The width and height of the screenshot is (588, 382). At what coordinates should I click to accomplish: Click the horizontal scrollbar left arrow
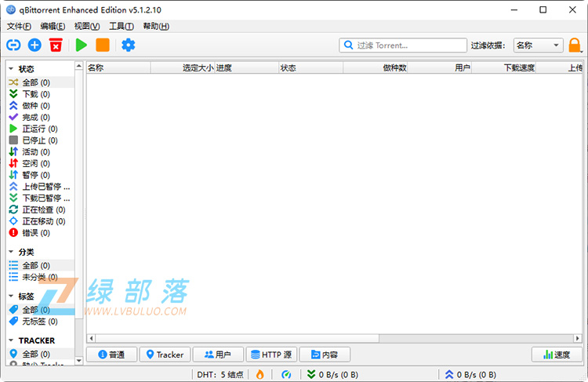click(x=91, y=339)
